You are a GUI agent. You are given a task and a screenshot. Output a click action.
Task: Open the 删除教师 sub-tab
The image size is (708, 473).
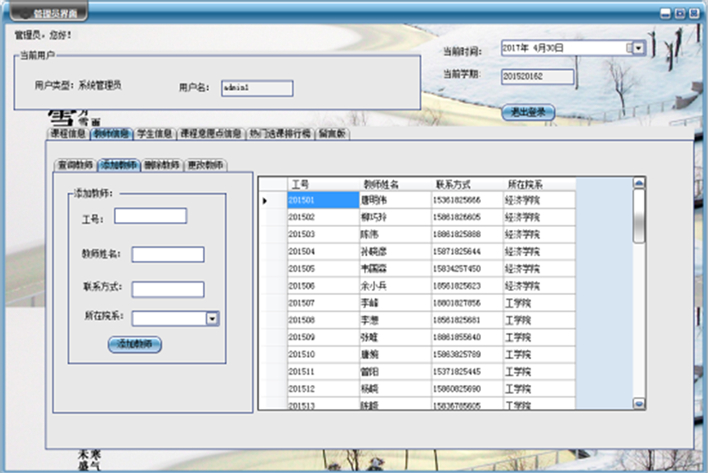click(x=162, y=164)
